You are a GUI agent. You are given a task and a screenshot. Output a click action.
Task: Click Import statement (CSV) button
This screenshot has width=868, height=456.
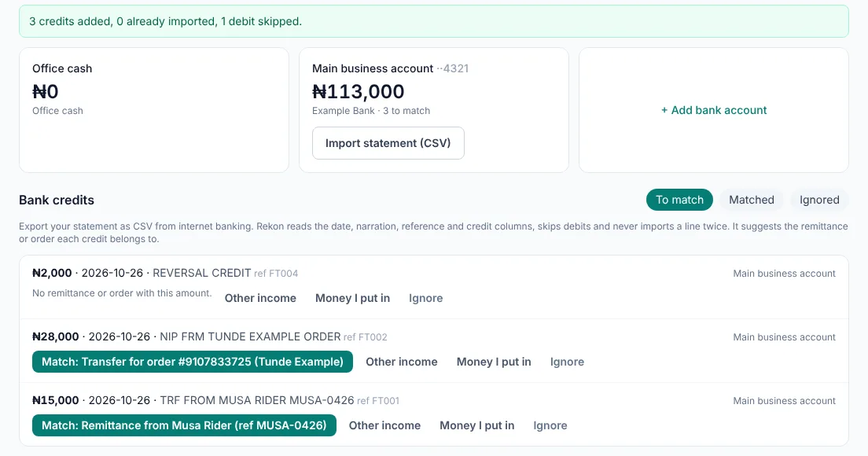pyautogui.click(x=388, y=143)
